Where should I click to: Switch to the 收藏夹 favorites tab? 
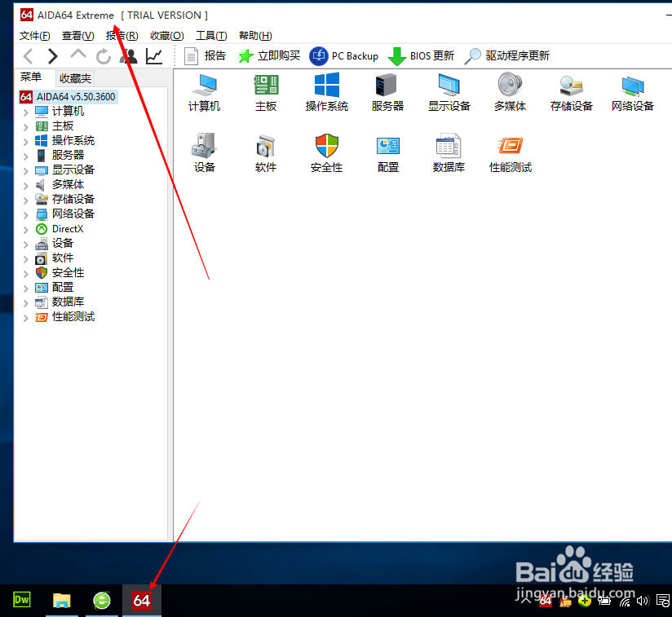75,78
